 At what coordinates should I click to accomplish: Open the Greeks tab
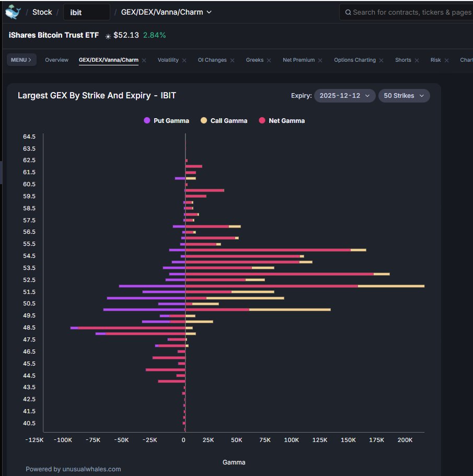click(x=255, y=60)
